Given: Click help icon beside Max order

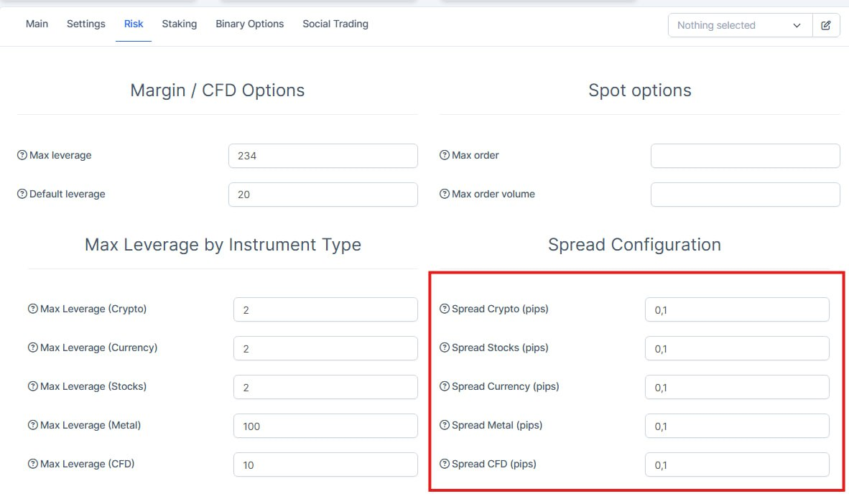Looking at the screenshot, I should pyautogui.click(x=445, y=155).
